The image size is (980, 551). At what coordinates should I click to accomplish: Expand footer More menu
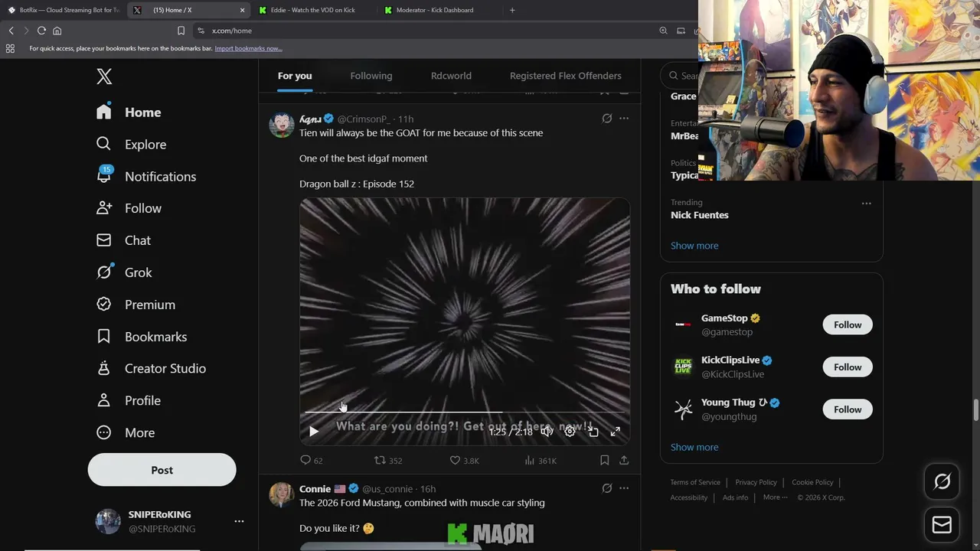775,497
